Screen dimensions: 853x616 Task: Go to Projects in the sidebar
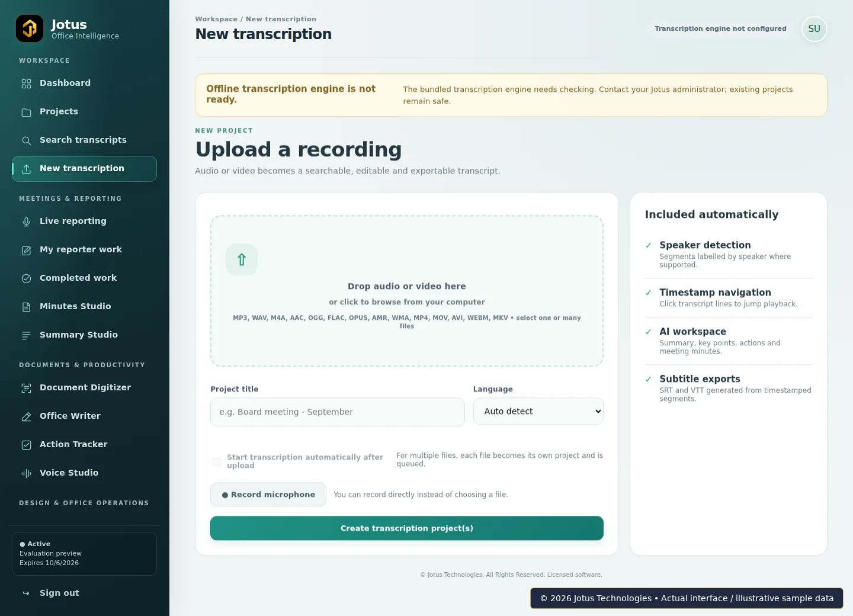[84, 112]
